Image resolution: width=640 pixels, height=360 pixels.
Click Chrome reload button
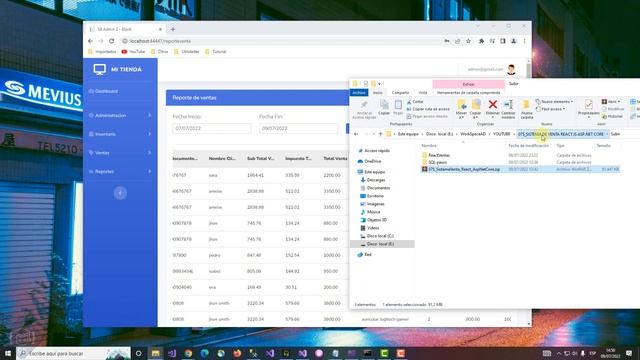(x=111, y=41)
